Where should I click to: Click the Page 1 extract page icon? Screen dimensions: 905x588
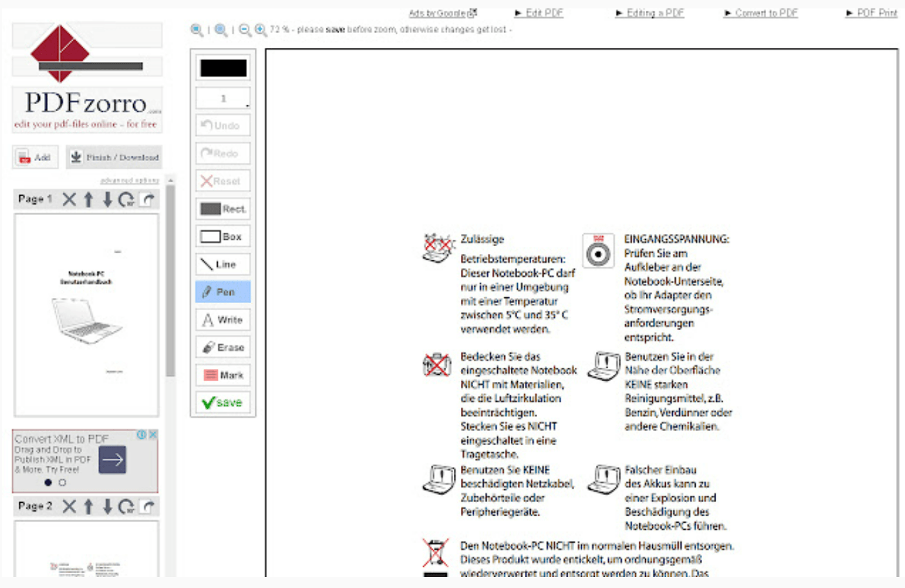click(149, 199)
